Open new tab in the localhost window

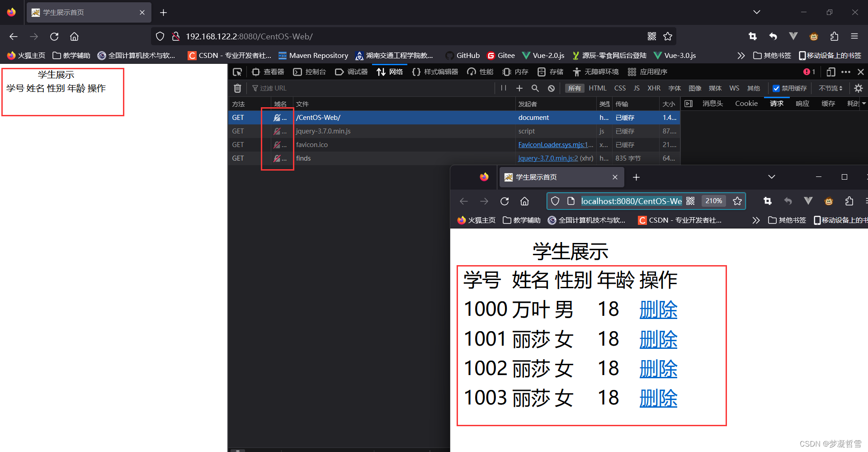pos(636,177)
